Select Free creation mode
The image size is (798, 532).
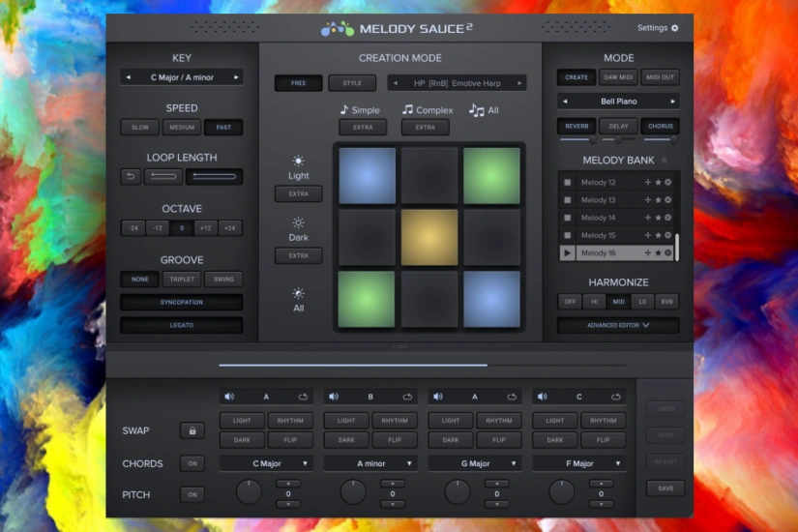pos(299,83)
